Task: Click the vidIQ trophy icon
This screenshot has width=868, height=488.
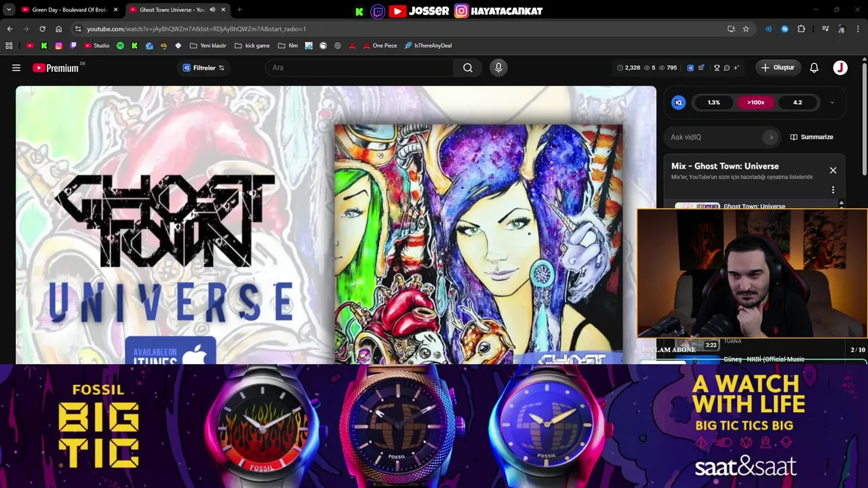Action: pos(717,68)
